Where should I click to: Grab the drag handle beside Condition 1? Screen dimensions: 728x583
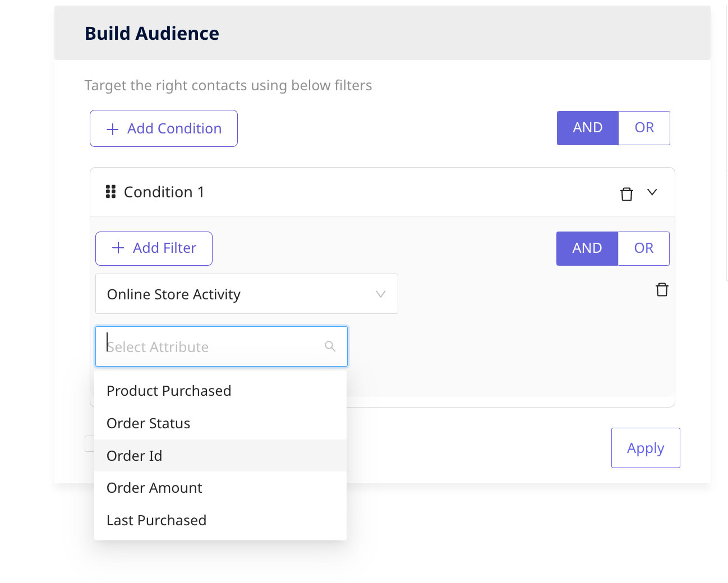(x=110, y=192)
